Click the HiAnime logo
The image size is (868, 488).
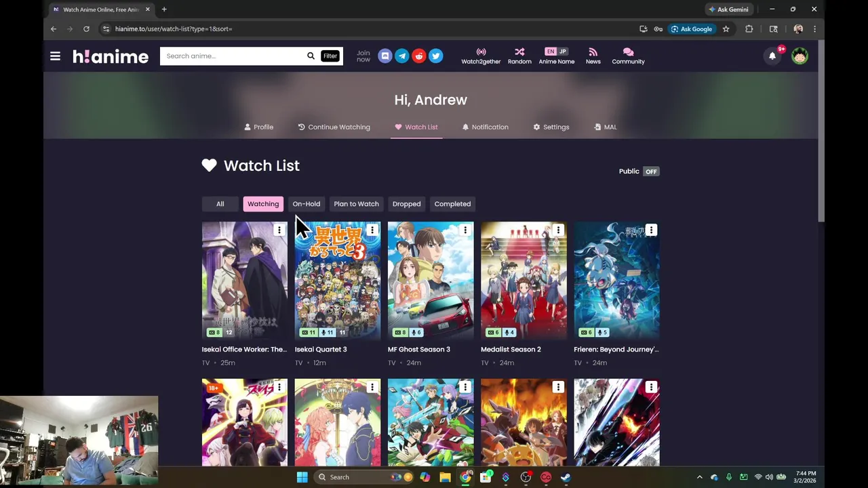point(111,56)
